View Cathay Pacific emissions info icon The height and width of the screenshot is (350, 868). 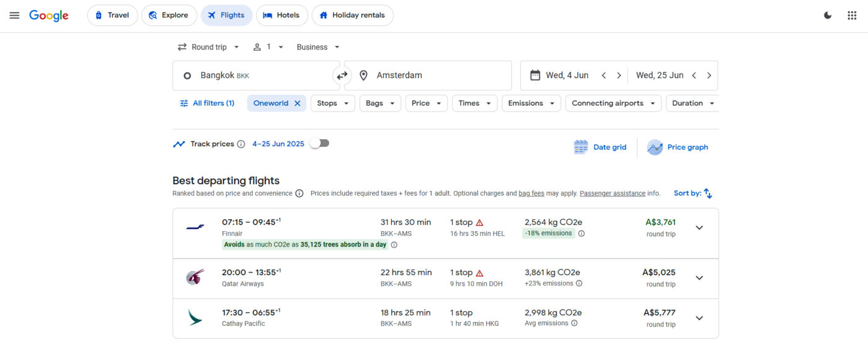tap(574, 323)
